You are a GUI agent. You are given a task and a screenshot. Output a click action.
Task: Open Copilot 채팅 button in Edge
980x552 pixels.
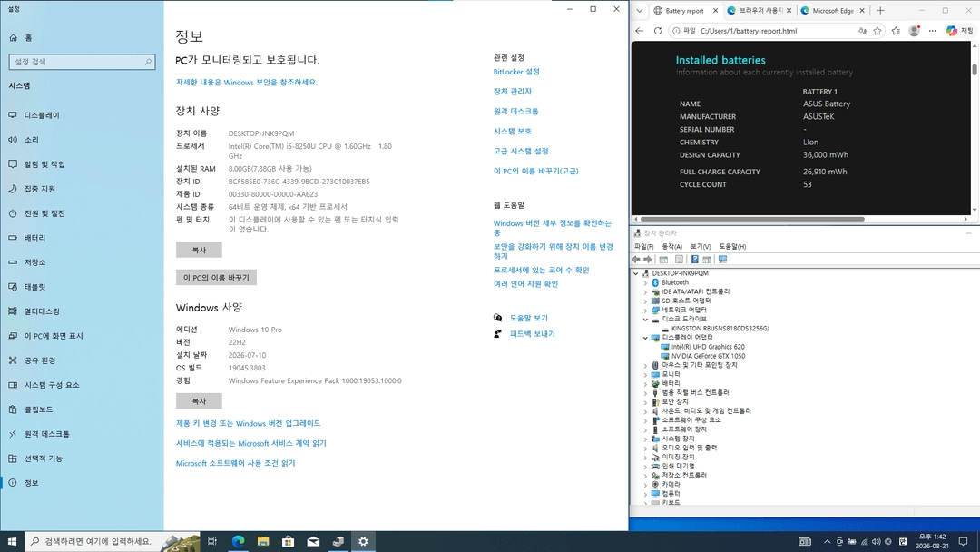click(x=960, y=31)
